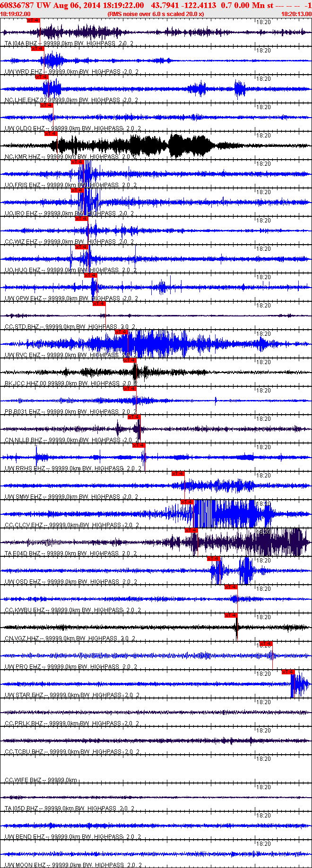Click the red pick flag on UW STAR trace
312x868 pixels.
[x=288, y=672]
